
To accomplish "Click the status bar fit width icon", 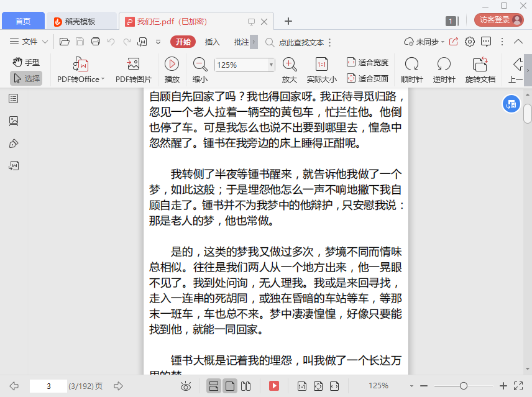I will click(x=334, y=386).
